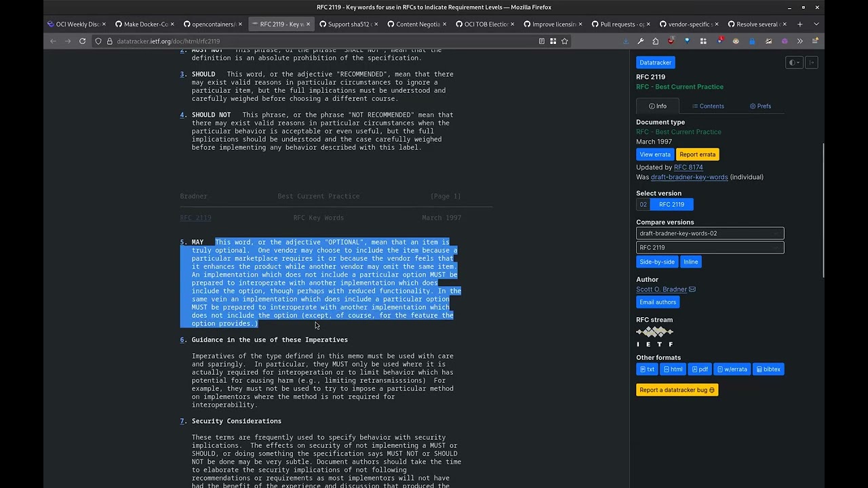
Task: Click the View errata button
Action: click(655, 155)
